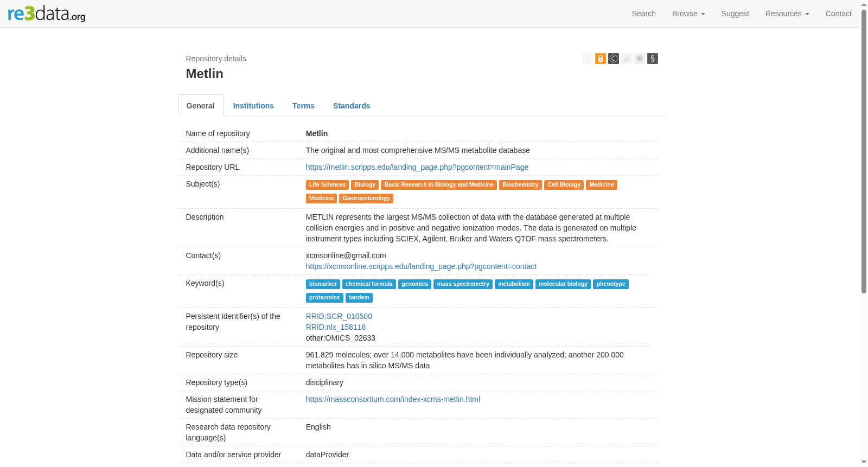Click the scrollbar down arrow
Screen dimensions: 868x467
tap(864, 463)
